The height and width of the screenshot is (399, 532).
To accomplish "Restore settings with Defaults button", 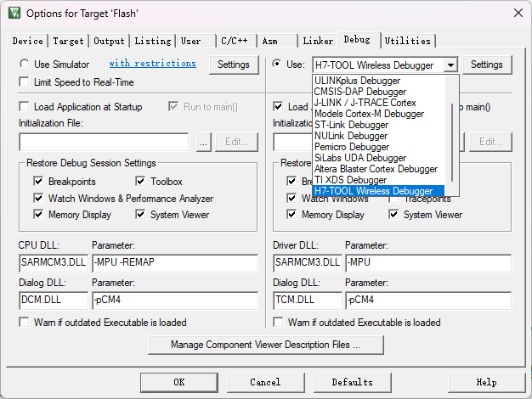I will click(x=353, y=382).
